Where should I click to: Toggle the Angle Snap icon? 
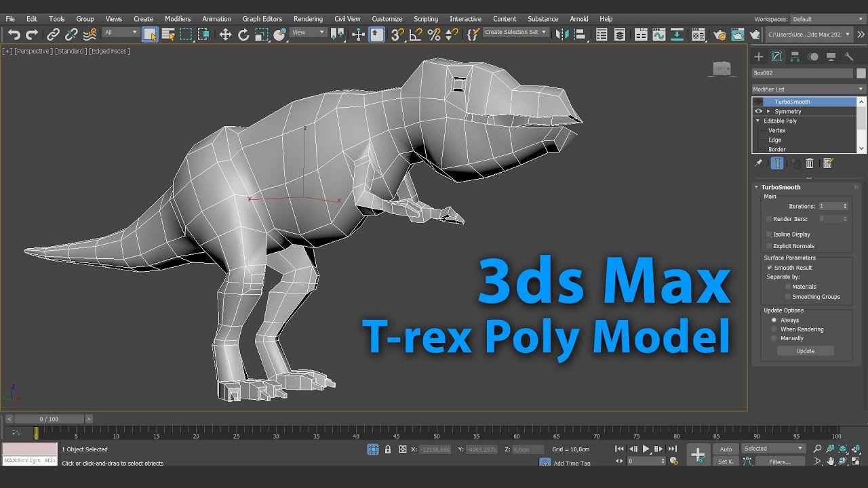(416, 35)
